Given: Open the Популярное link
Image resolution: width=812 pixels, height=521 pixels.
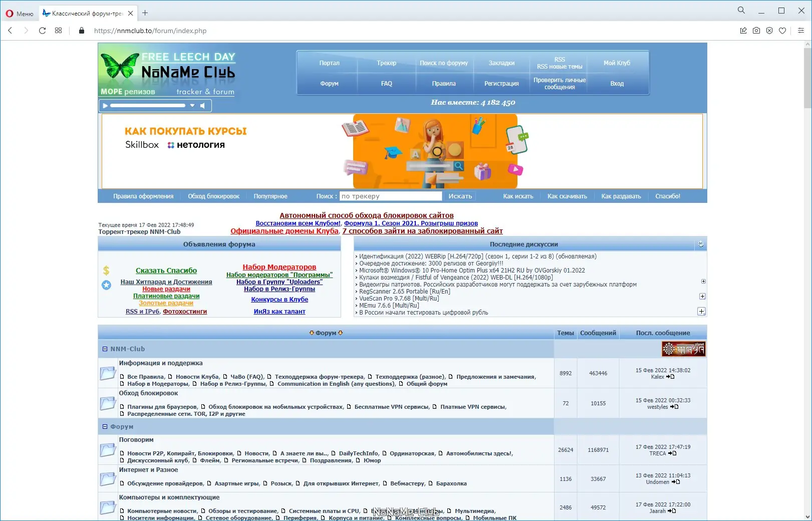Looking at the screenshot, I should click(270, 196).
